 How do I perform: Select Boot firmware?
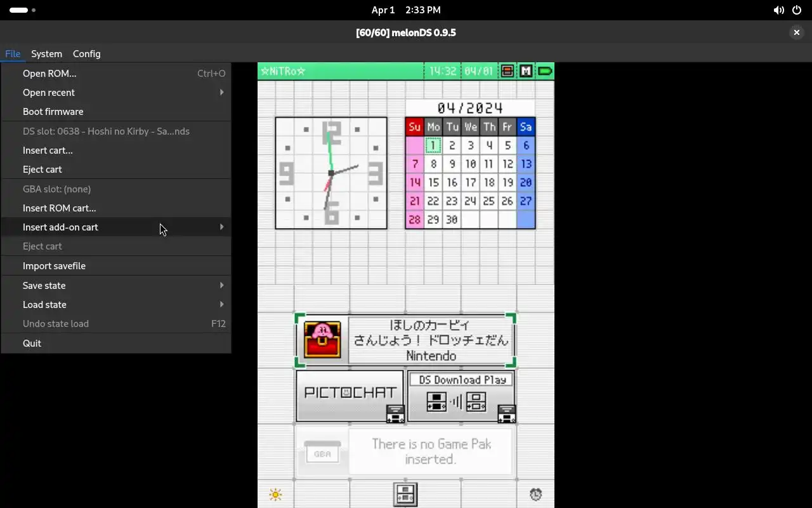click(115, 112)
